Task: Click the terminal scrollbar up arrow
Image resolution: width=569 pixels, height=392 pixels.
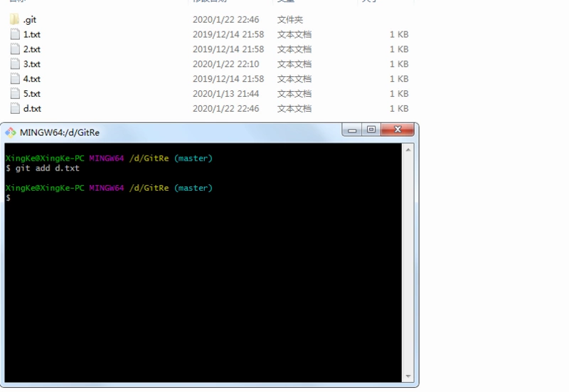Action: [x=408, y=149]
